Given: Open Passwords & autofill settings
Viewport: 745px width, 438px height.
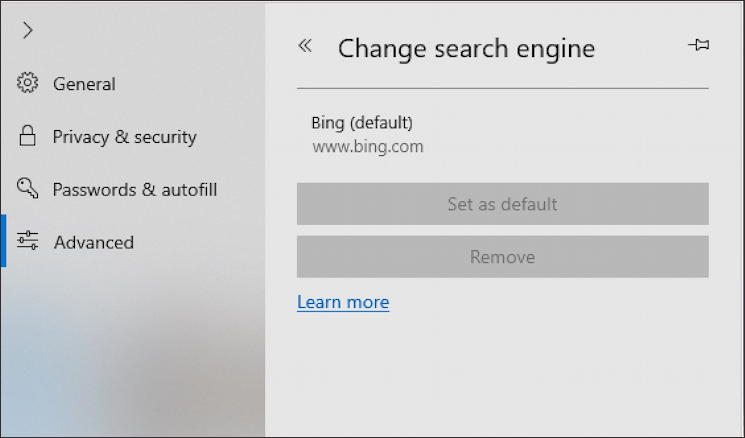Looking at the screenshot, I should 135,190.
